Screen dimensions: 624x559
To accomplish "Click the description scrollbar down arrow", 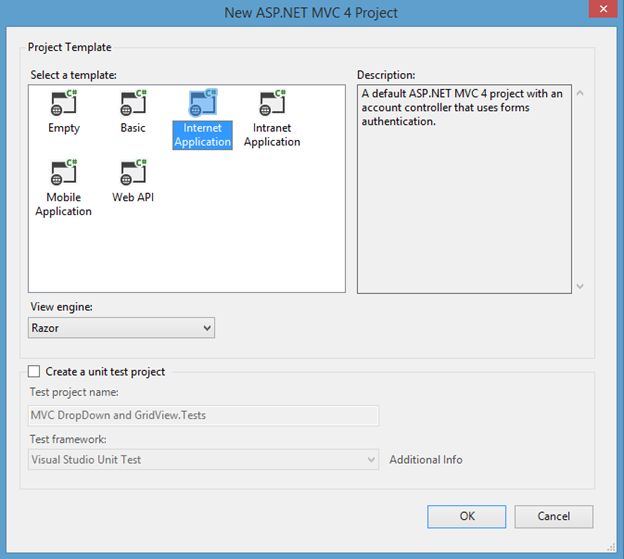I will (x=580, y=286).
